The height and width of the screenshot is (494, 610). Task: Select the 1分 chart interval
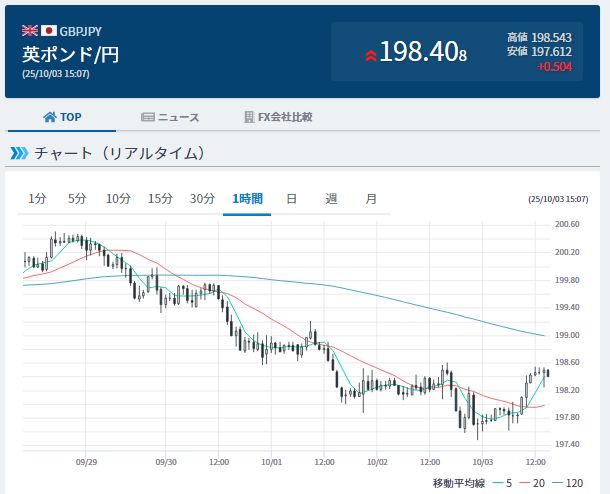pyautogui.click(x=37, y=199)
